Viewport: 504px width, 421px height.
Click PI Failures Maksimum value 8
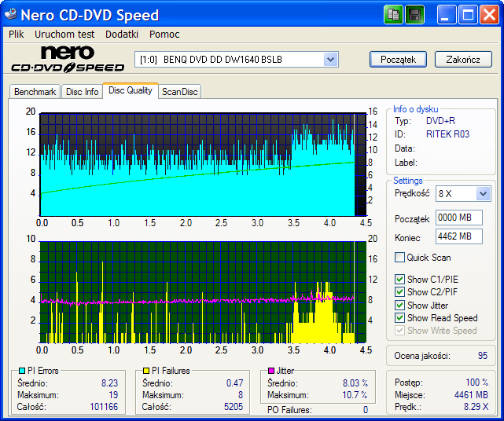pos(241,394)
